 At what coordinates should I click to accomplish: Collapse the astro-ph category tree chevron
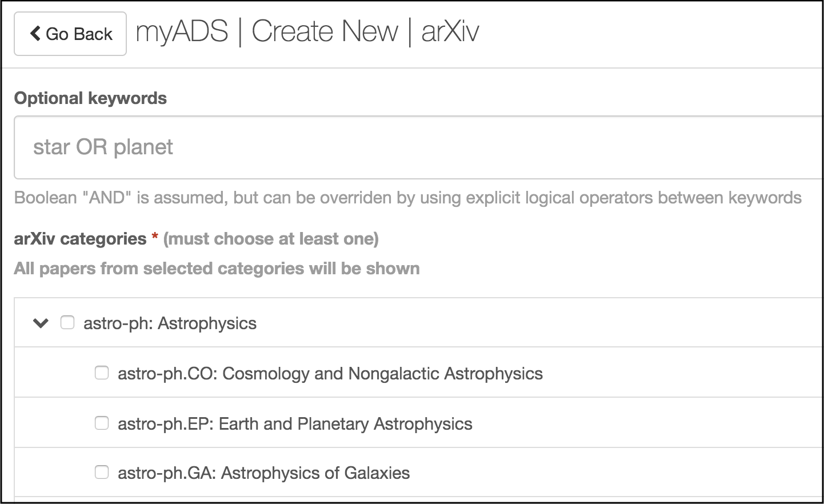click(41, 323)
